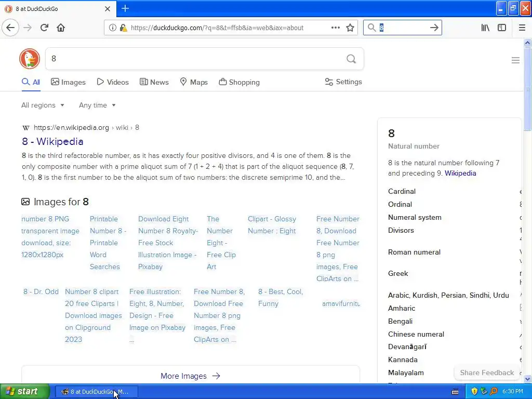Switch to the Images tab

[68, 82]
